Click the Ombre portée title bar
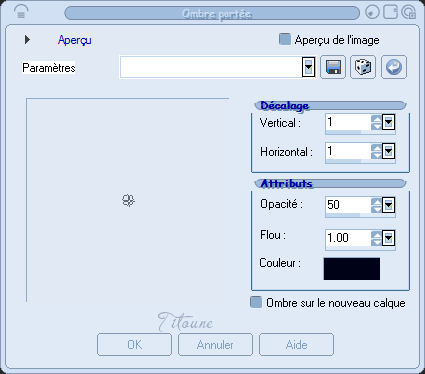This screenshot has height=374, width=425. (x=212, y=14)
